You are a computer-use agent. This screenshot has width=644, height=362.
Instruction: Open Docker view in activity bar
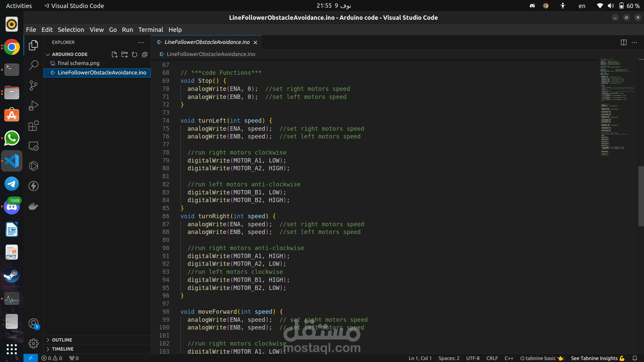pyautogui.click(x=33, y=206)
